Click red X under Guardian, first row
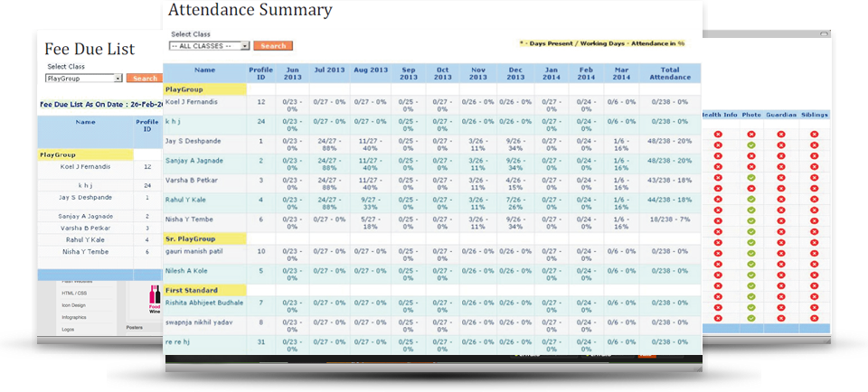Image resolution: width=868 pixels, height=392 pixels. pyautogui.click(x=781, y=135)
